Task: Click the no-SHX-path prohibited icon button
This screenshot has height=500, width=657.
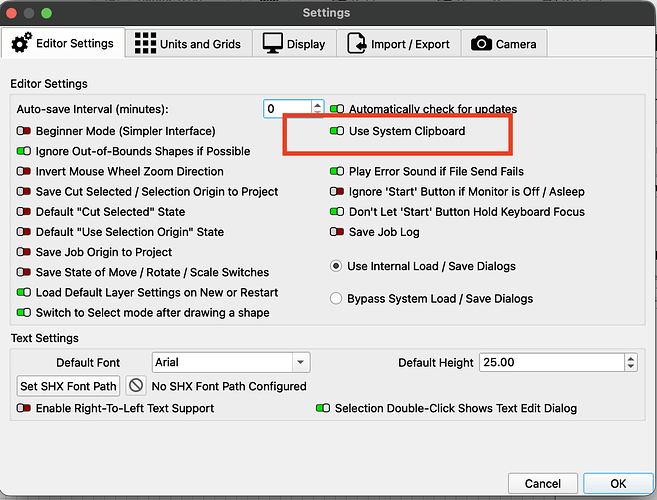Action: (x=136, y=385)
